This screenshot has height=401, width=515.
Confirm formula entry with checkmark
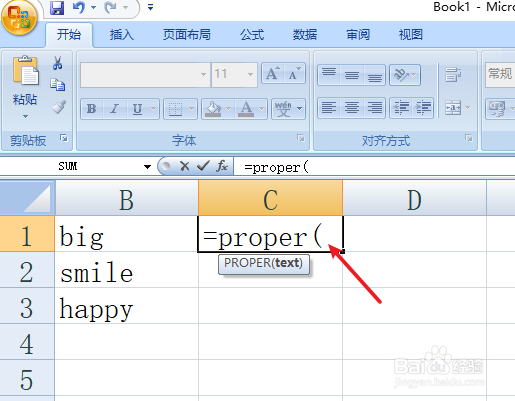point(203,166)
